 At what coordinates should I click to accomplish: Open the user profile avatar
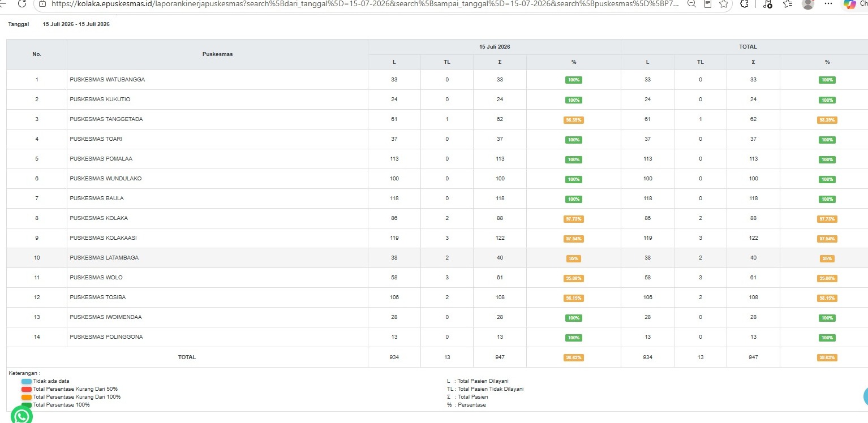click(809, 4)
